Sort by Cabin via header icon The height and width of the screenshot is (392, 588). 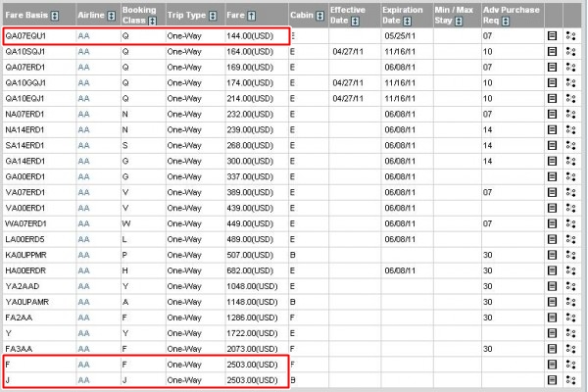coord(319,16)
